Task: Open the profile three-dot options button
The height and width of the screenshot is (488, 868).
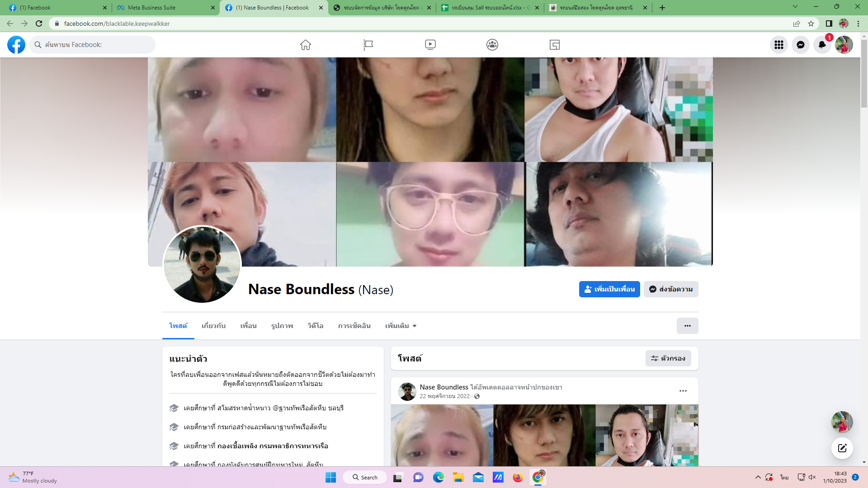Action: (687, 326)
